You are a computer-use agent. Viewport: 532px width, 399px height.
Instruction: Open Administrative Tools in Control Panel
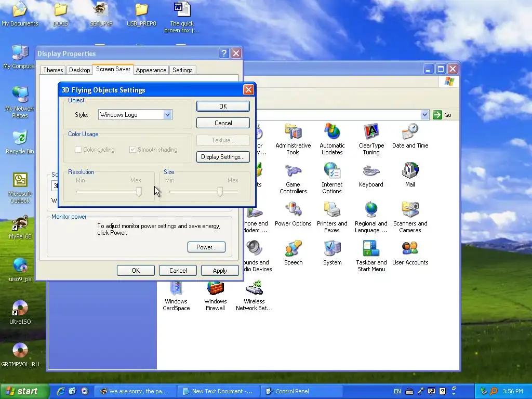pos(293,139)
